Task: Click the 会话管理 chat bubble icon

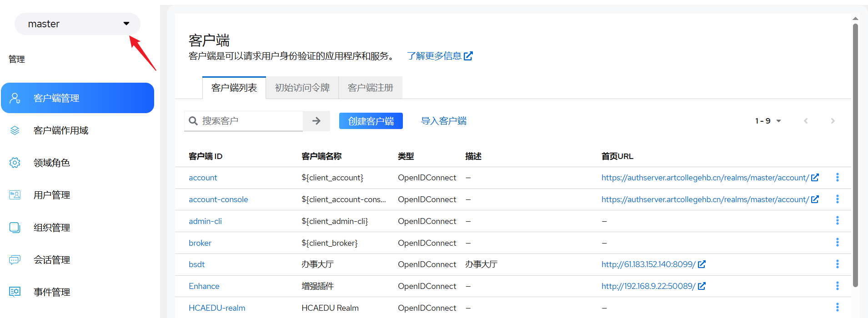Action: click(15, 260)
